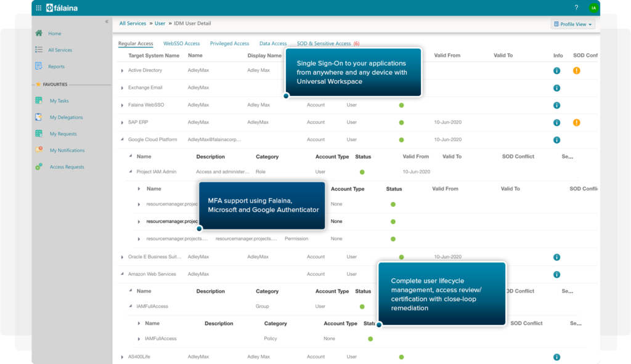Click the Reports icon in sidebar
This screenshot has width=631, height=364.
[x=39, y=66]
